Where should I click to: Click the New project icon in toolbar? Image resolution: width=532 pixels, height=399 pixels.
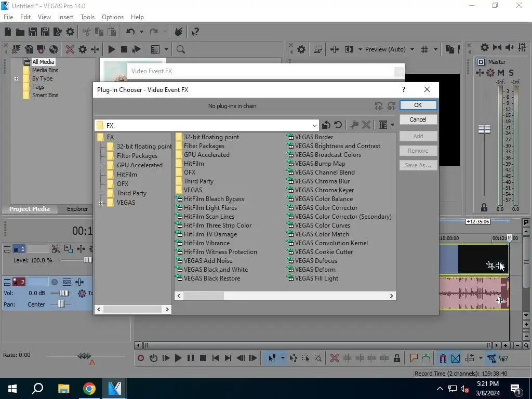point(7,32)
